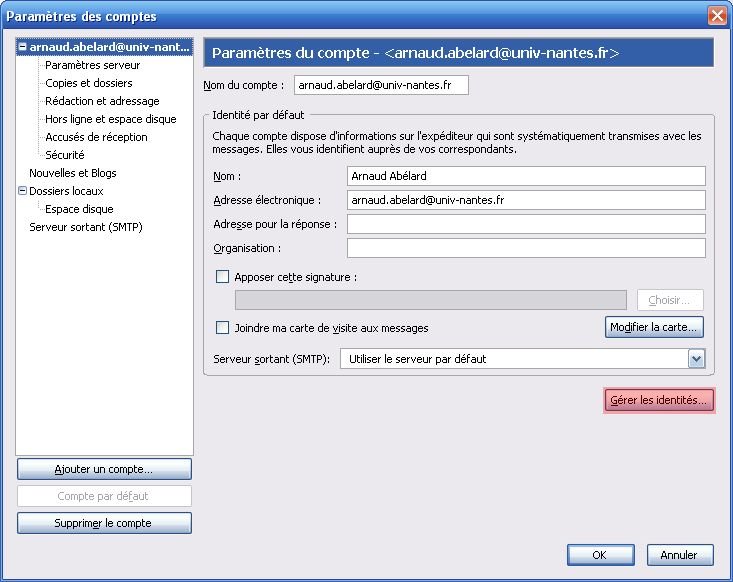
Task: Click Supprimer le compte button
Action: [104, 523]
